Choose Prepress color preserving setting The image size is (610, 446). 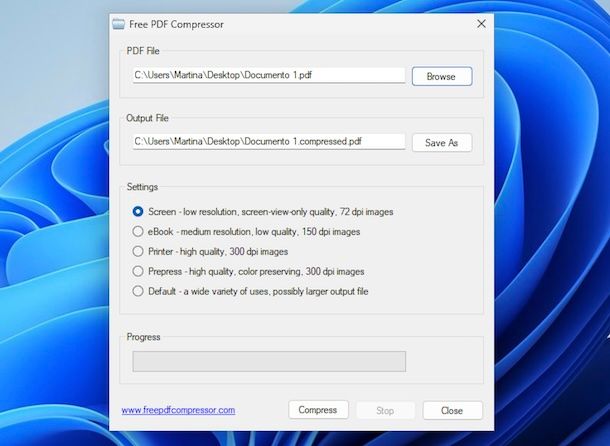[x=248, y=271]
